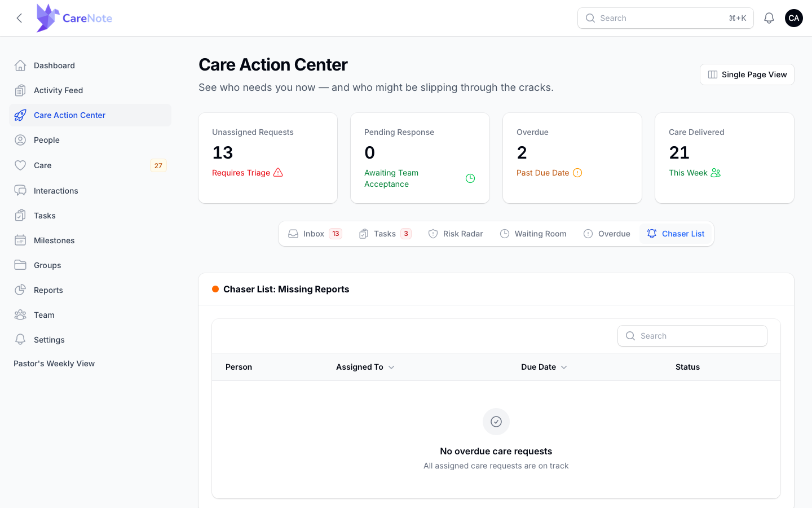
Task: Click the Team people icon
Action: point(20,315)
